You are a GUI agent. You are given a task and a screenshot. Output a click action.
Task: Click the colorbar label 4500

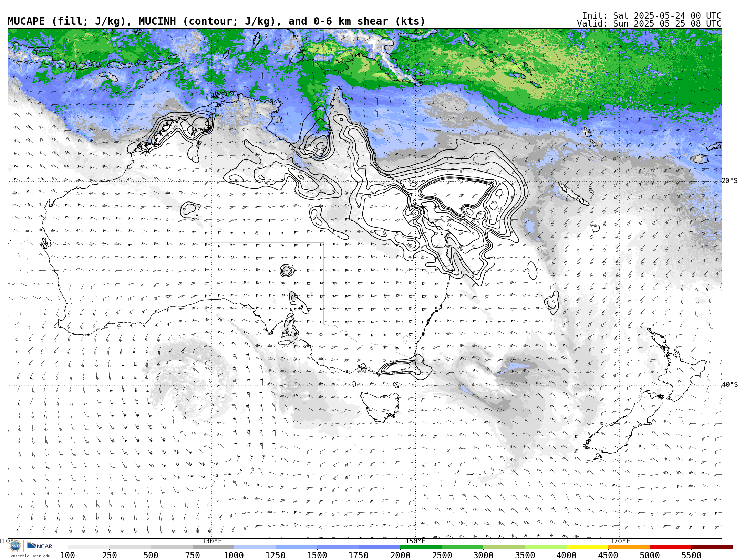pyautogui.click(x=608, y=555)
